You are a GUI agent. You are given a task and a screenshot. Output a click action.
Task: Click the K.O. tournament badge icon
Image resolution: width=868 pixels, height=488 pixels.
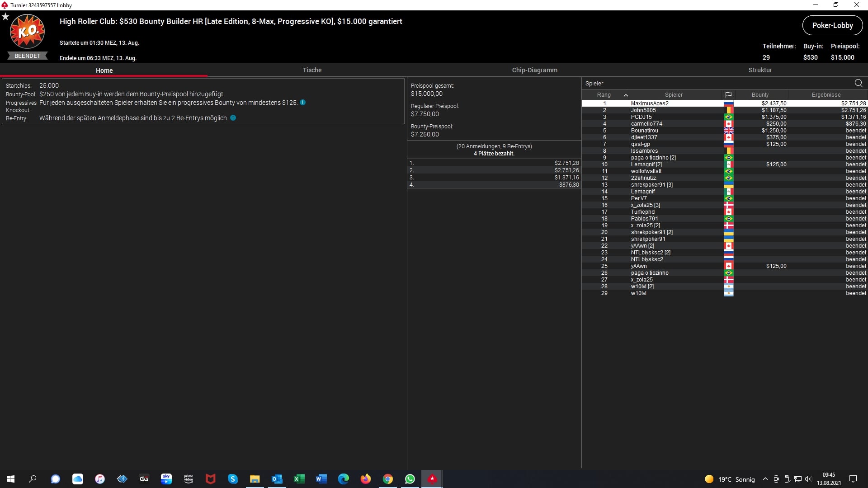pyautogui.click(x=27, y=32)
